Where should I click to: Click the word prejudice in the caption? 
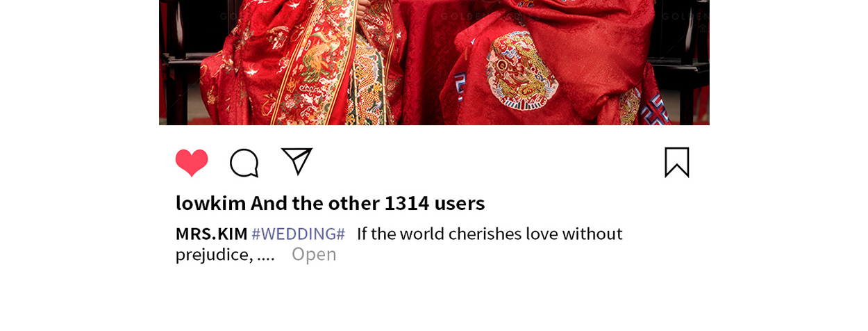click(213, 255)
